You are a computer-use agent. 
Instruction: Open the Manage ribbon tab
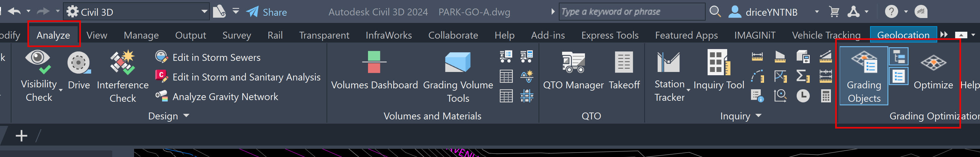click(x=141, y=35)
